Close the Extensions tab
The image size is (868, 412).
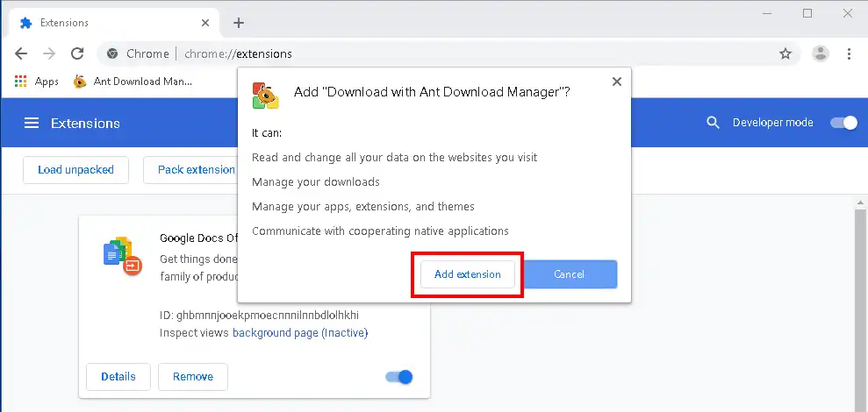(205, 23)
